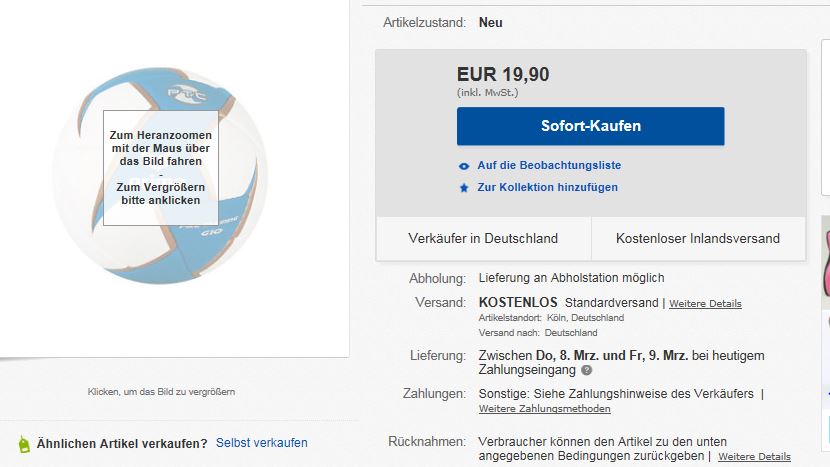Click the green price tag icon

(x=24, y=444)
